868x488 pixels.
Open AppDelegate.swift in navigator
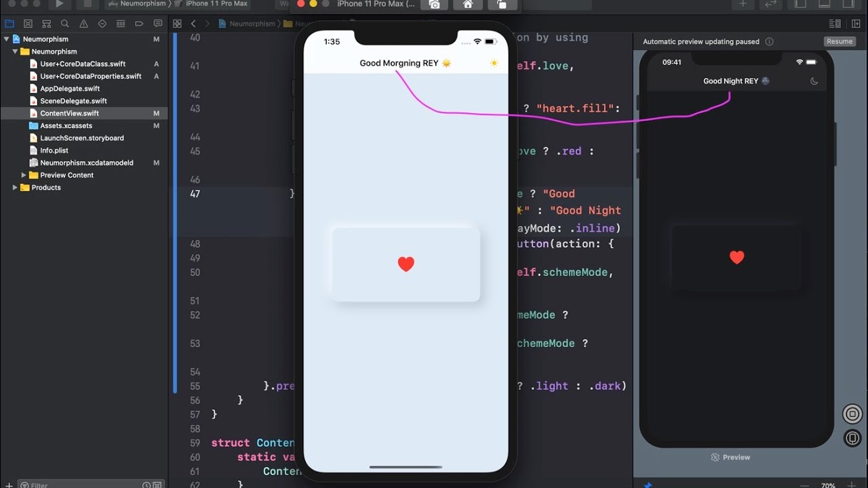click(x=70, y=88)
